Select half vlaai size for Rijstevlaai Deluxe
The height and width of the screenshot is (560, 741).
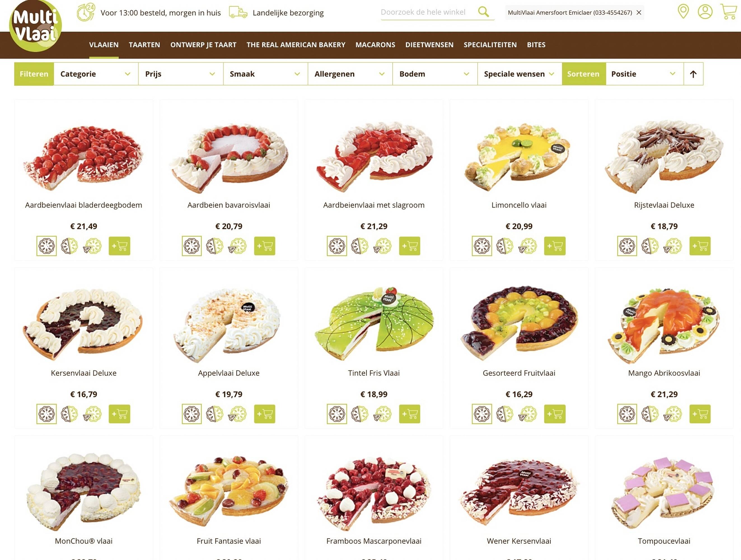650,246
